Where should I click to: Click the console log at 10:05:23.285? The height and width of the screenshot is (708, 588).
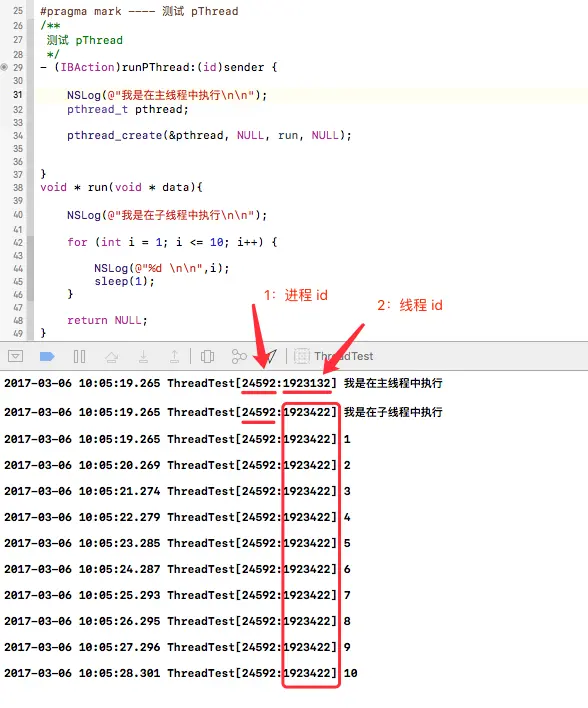(177, 543)
